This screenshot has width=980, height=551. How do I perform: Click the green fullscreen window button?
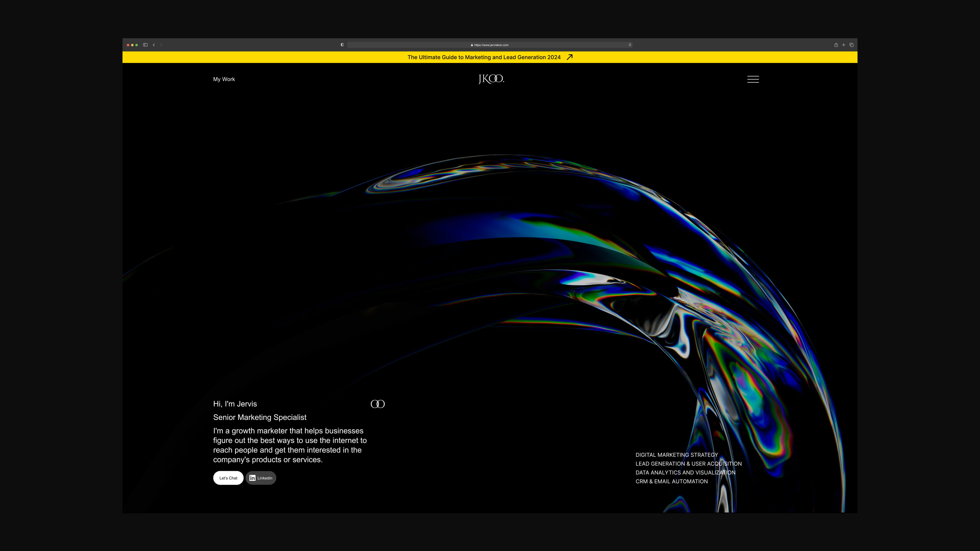point(137,45)
